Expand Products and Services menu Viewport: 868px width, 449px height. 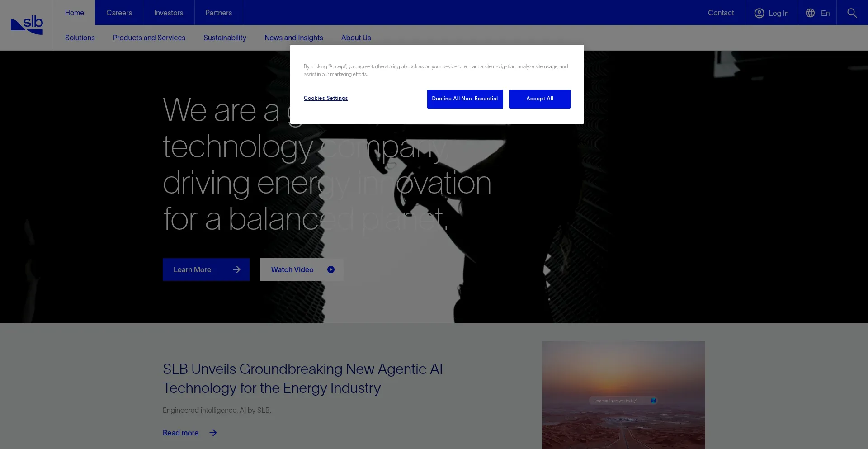149,38
